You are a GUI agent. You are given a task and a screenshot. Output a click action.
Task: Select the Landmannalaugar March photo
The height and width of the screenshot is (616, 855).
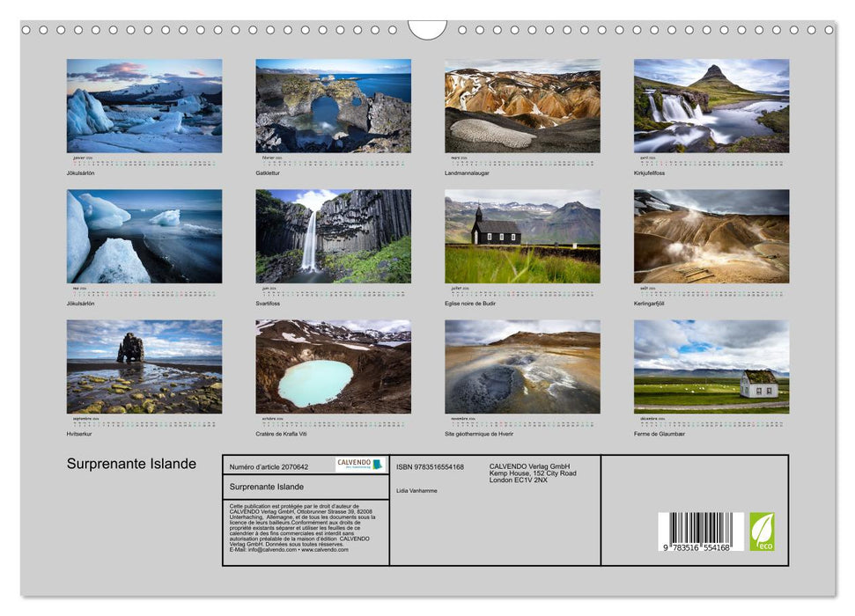pyautogui.click(x=520, y=104)
